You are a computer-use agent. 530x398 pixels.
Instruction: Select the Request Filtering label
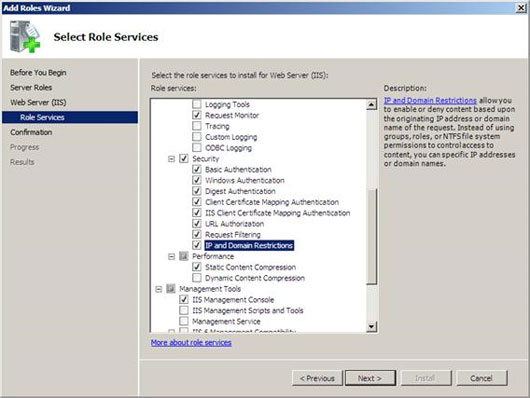[x=233, y=235]
